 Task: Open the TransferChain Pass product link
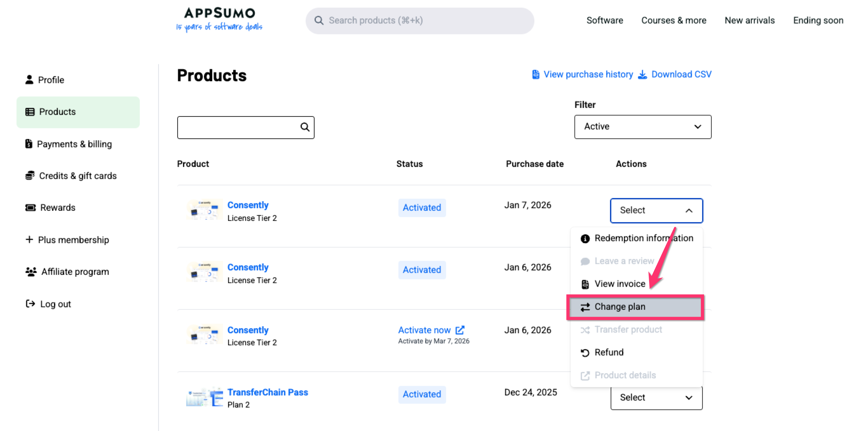tap(268, 392)
